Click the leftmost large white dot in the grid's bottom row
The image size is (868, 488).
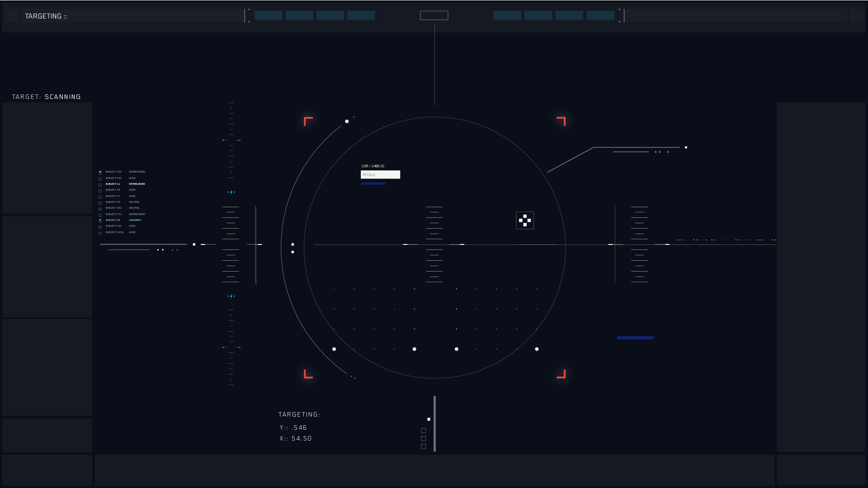334,349
